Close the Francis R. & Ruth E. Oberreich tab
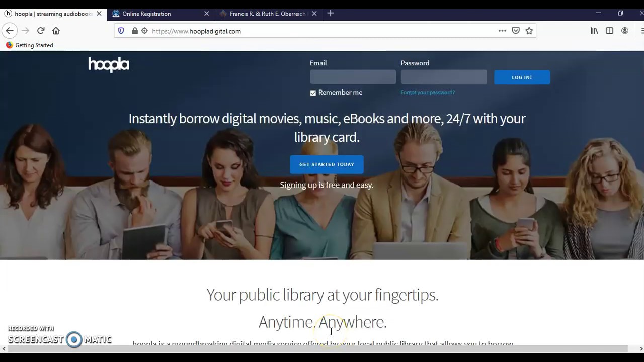The width and height of the screenshot is (644, 362). pyautogui.click(x=314, y=14)
